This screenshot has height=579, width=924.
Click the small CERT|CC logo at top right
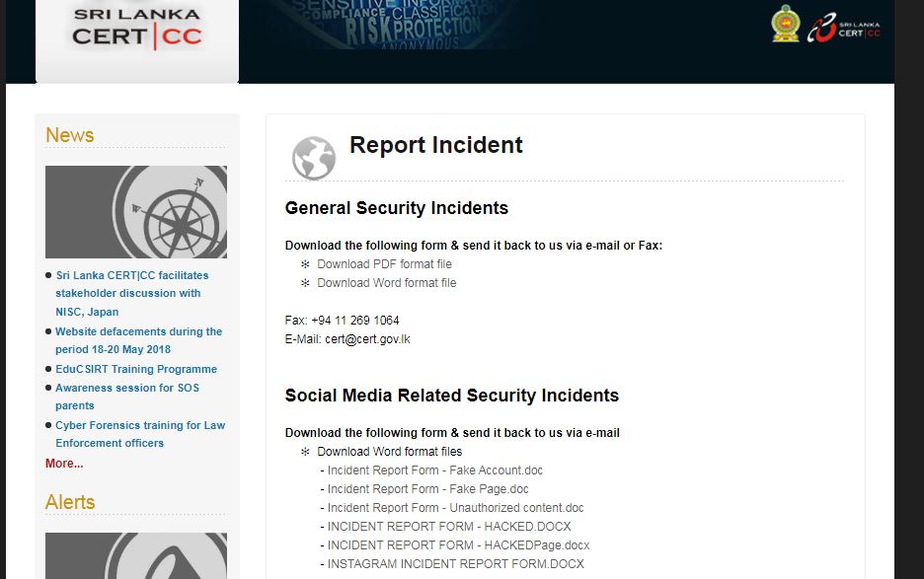844,28
